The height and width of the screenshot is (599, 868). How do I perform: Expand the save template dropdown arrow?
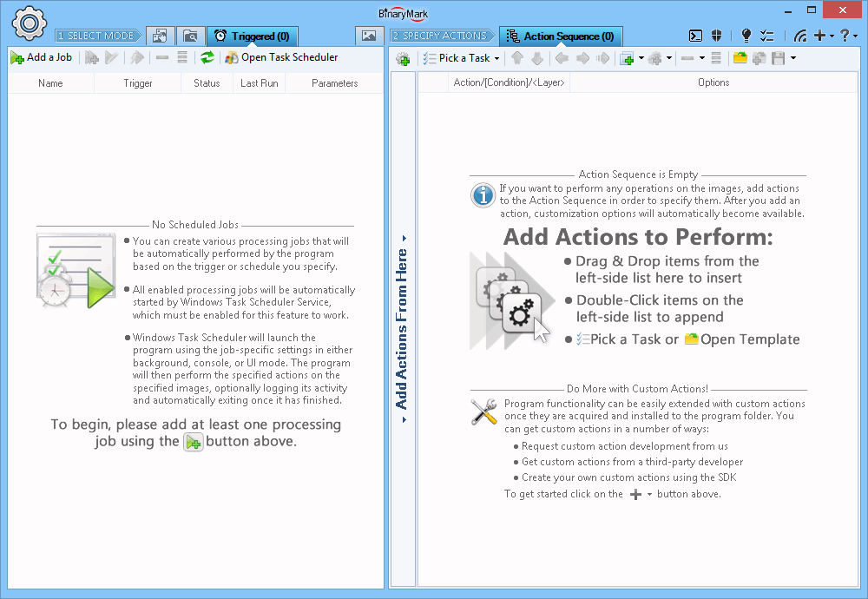point(793,58)
